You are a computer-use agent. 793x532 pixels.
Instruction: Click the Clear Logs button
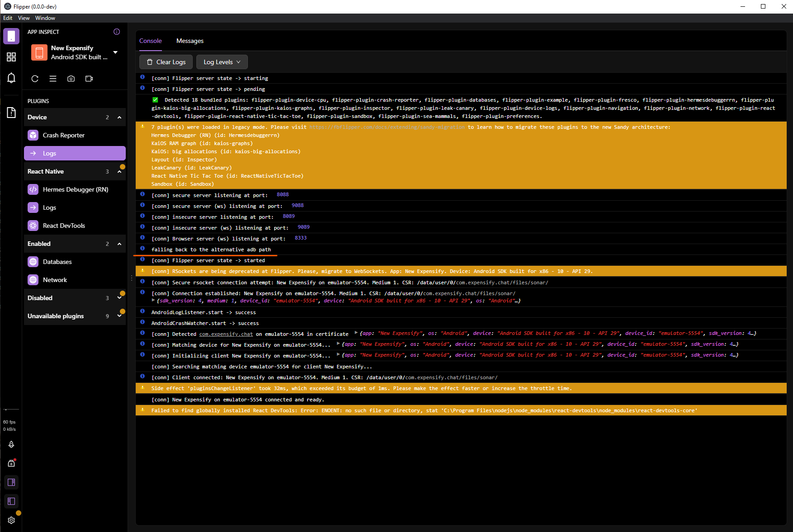[x=166, y=62]
